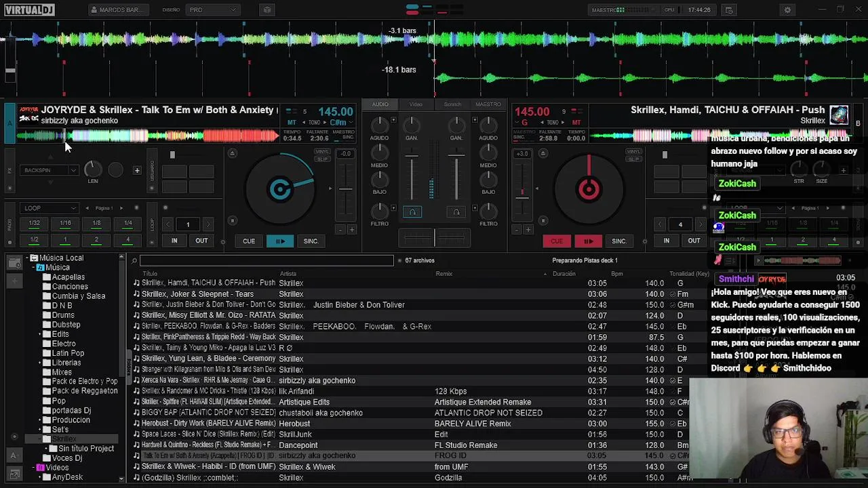The width and height of the screenshot is (868, 488).
Task: Click the VirtualDJ logo
Action: tap(28, 10)
